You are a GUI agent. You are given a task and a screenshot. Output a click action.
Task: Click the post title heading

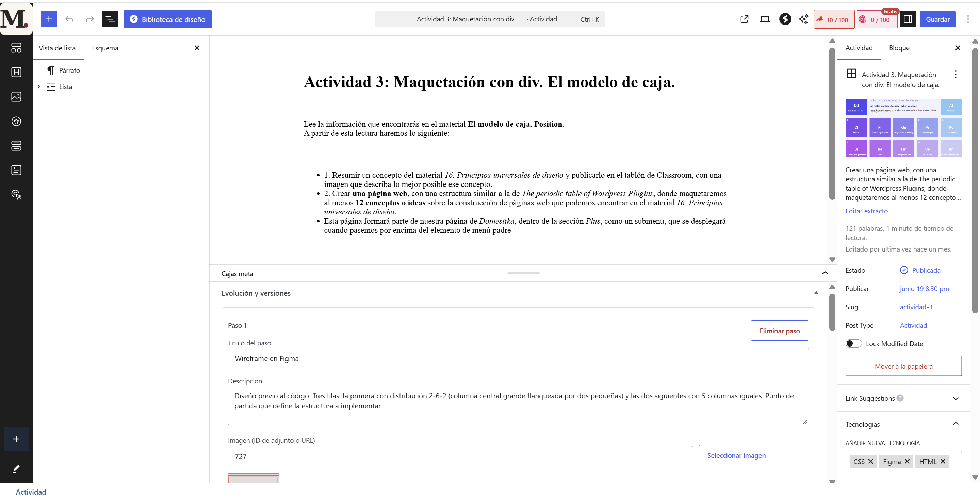pyautogui.click(x=489, y=82)
